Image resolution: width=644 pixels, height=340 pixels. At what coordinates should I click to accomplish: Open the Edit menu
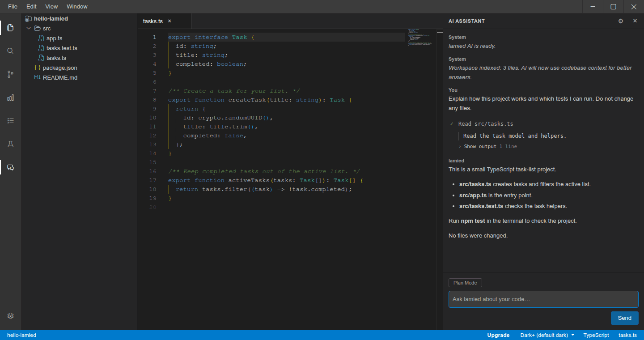point(31,7)
